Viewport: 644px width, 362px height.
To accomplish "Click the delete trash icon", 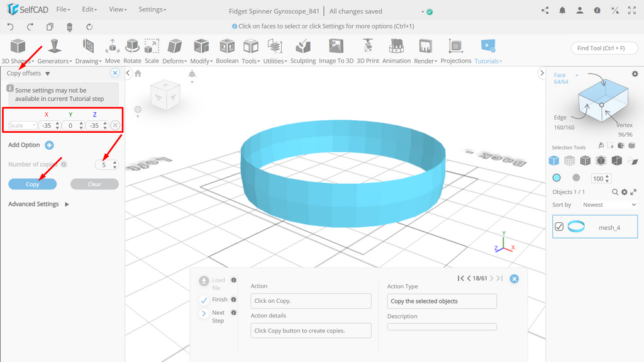I will [x=69, y=26].
